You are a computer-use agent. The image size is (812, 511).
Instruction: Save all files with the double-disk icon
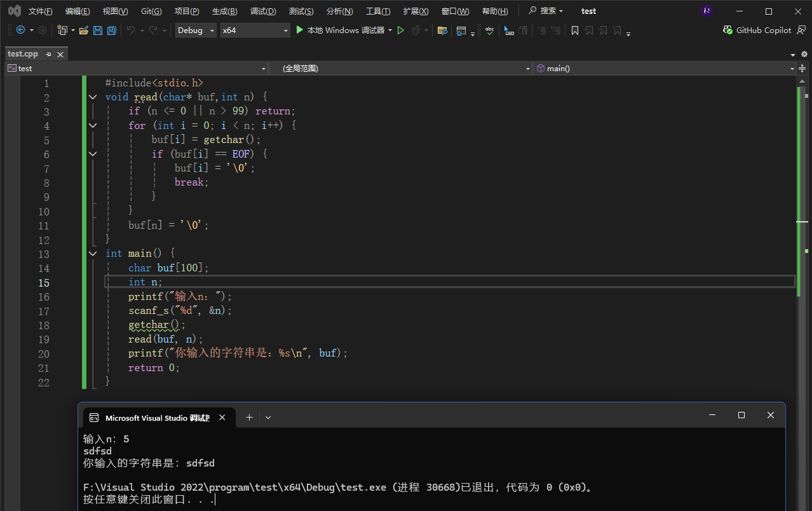(x=112, y=30)
